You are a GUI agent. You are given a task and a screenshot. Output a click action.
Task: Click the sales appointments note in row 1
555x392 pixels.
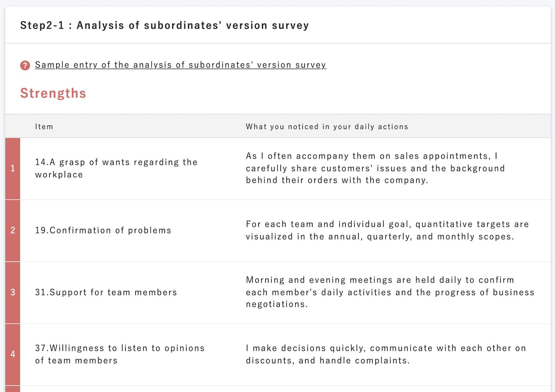375,168
